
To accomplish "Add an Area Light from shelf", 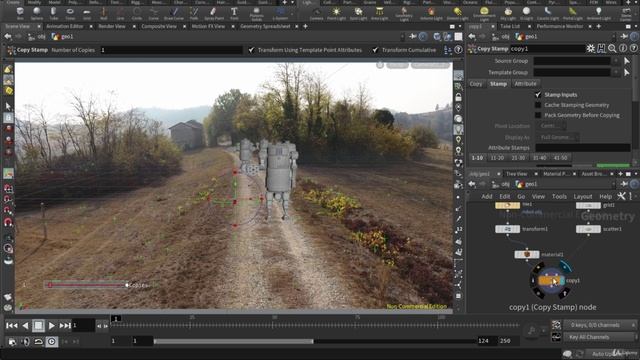I will pyautogui.click(x=380, y=13).
